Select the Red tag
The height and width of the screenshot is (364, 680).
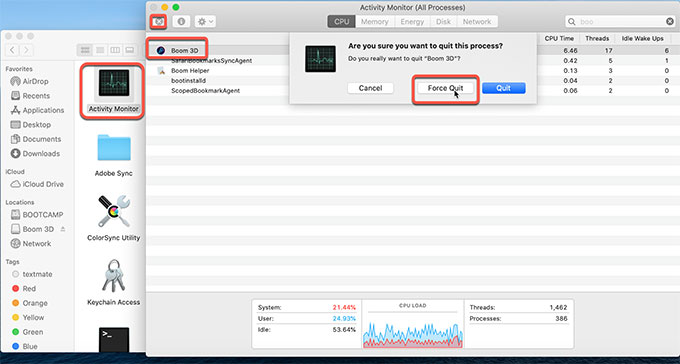click(x=24, y=289)
